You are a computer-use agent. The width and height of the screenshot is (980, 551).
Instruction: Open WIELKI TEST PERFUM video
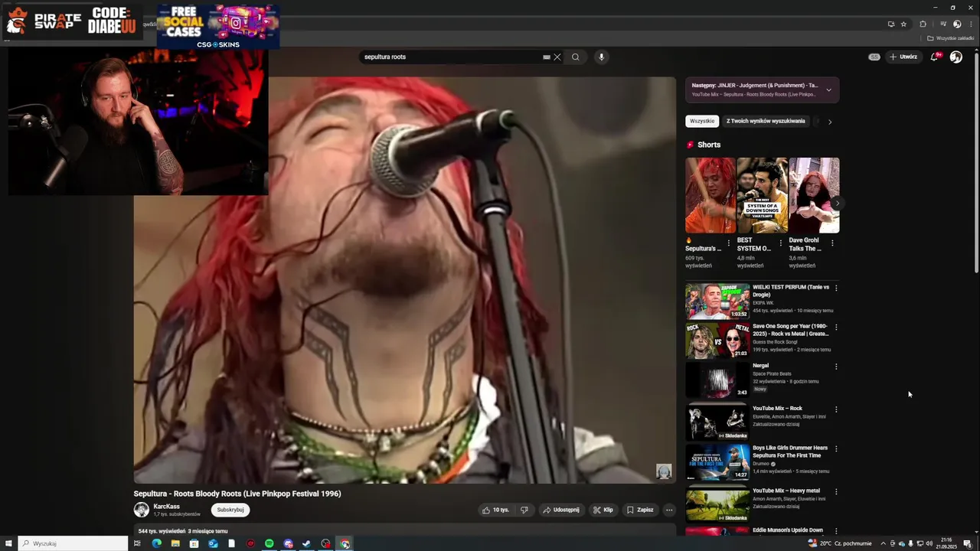click(x=717, y=302)
